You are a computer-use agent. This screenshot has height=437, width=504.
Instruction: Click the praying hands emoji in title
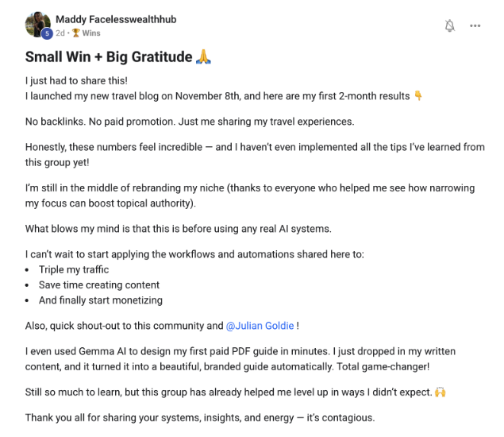tap(205, 57)
